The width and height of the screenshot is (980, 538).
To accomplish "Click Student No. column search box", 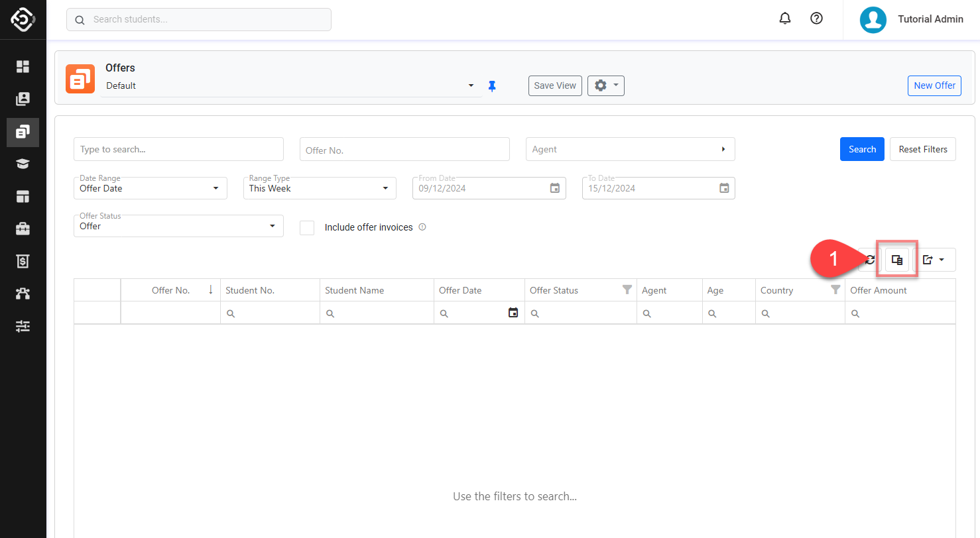I will click(270, 313).
